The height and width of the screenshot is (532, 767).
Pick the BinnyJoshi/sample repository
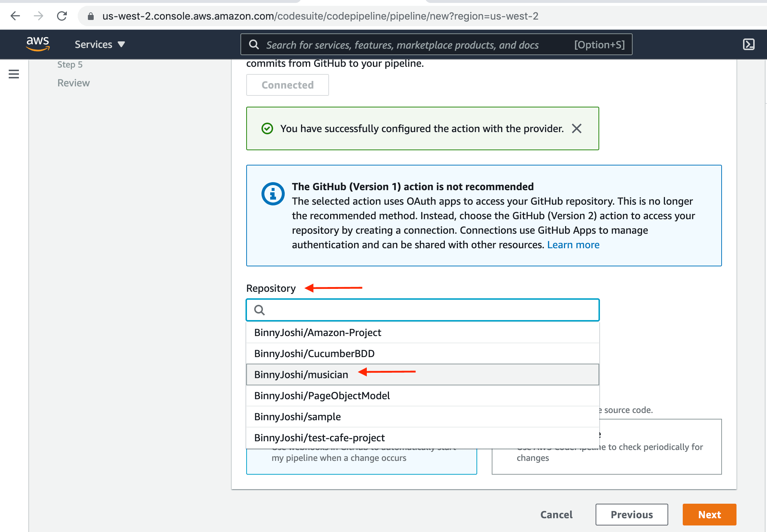423,417
